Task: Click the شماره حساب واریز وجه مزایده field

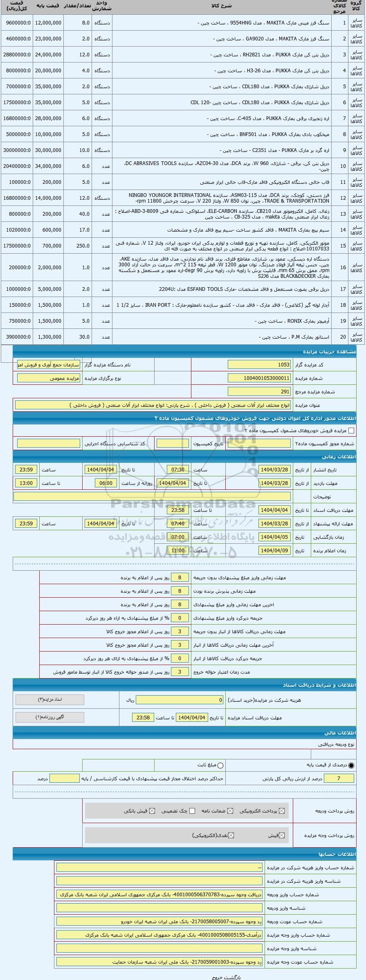Action: (x=159, y=935)
